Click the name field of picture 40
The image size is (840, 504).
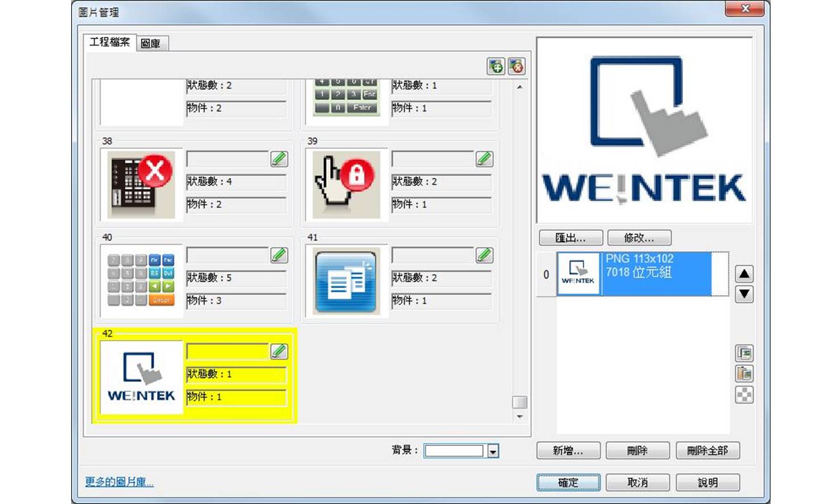click(228, 255)
